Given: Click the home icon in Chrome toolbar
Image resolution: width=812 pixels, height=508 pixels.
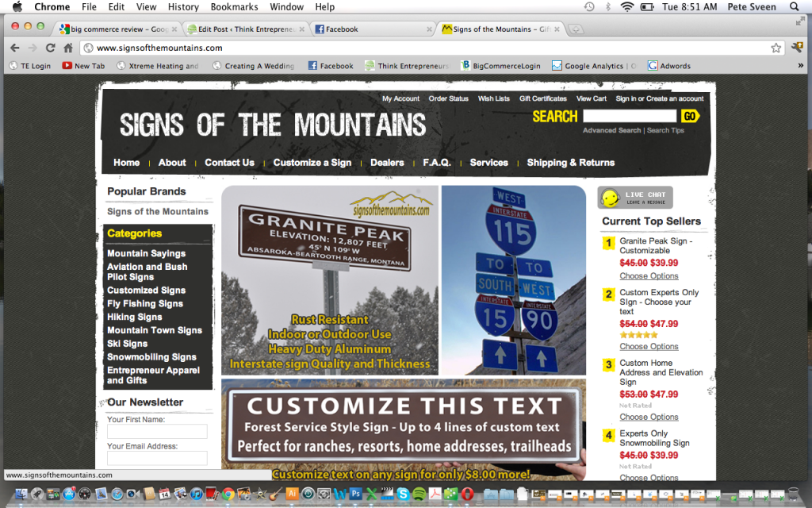Looking at the screenshot, I should tap(68, 48).
